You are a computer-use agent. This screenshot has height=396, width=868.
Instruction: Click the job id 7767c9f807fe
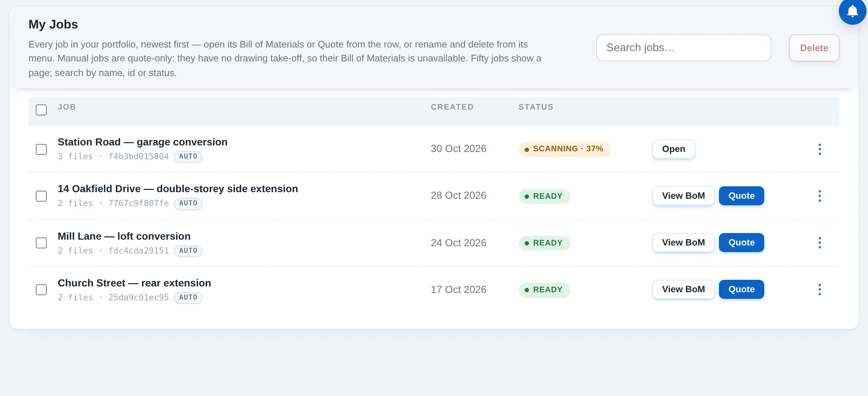click(x=138, y=203)
